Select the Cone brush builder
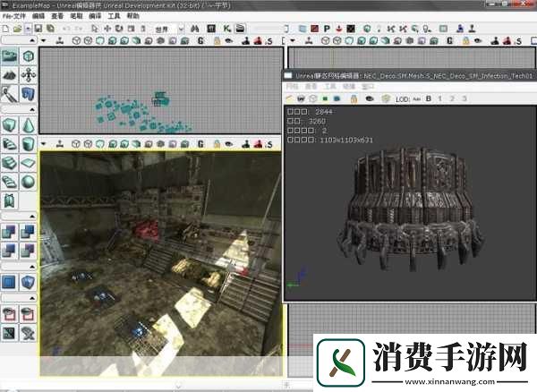Viewport: 537px width, 392px height. [28, 125]
